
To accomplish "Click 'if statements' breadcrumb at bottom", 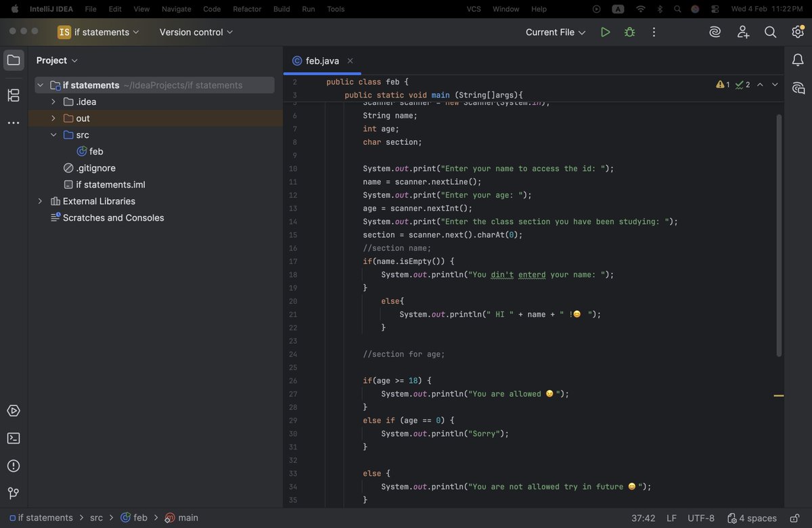I will [41, 518].
